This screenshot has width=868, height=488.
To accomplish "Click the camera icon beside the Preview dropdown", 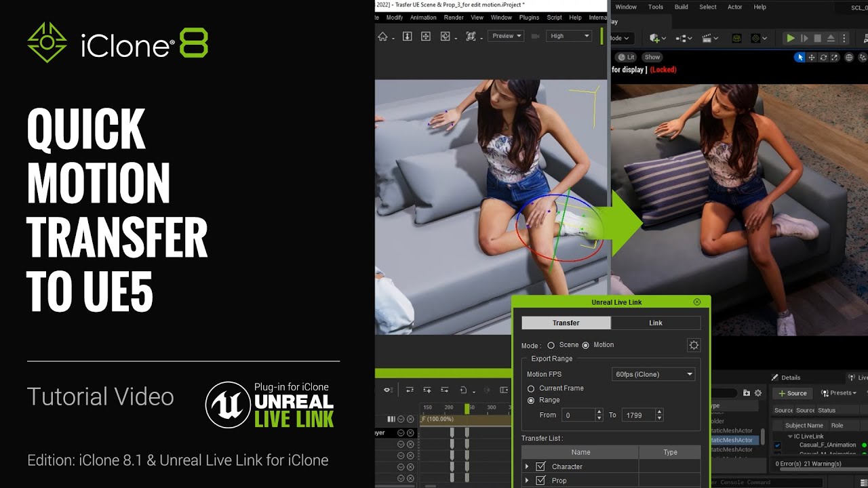I will (x=535, y=36).
